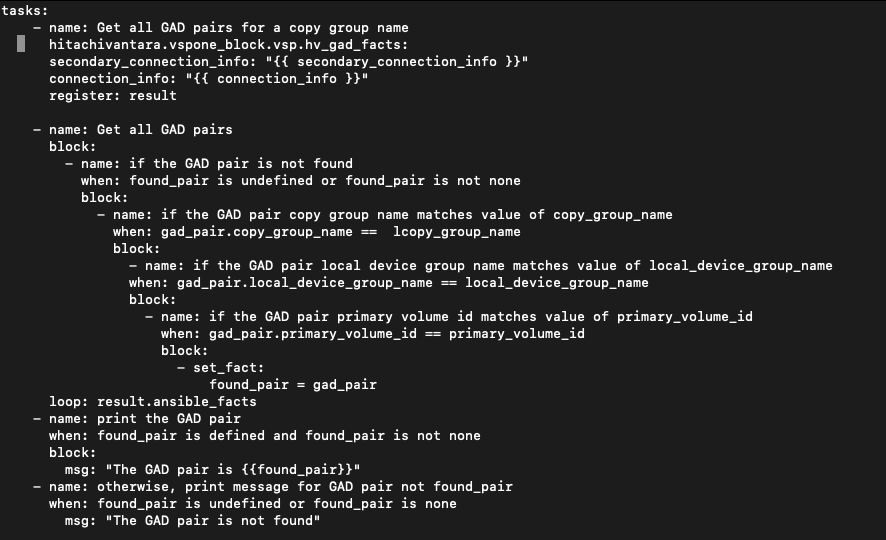Click the "otherwise, print message" task name line
This screenshot has width=886, height=540.
point(280,486)
